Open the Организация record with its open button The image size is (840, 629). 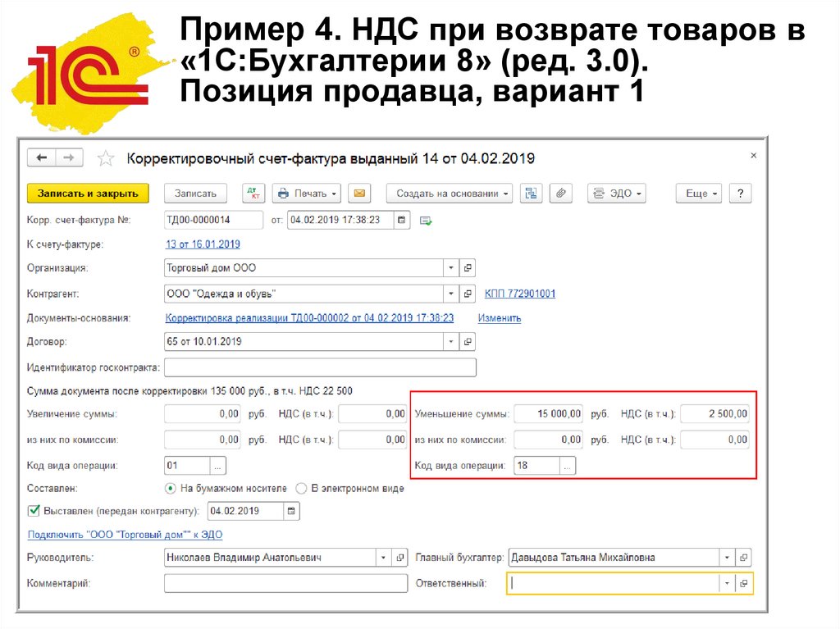(x=468, y=268)
